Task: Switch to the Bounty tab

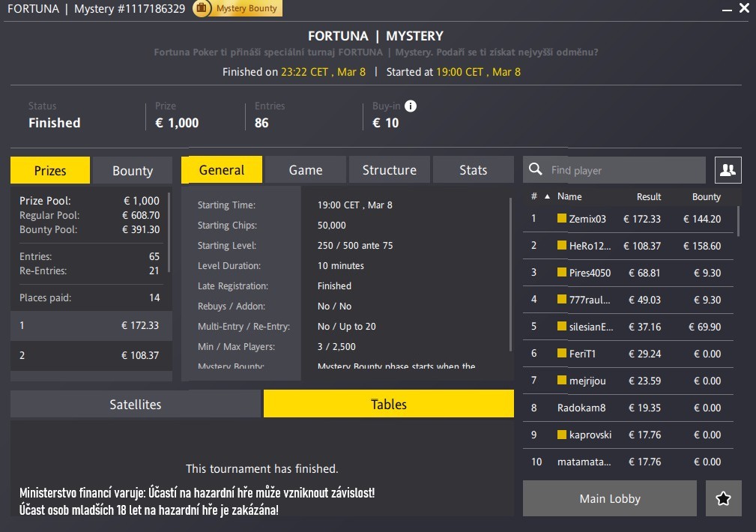Action: pos(133,170)
